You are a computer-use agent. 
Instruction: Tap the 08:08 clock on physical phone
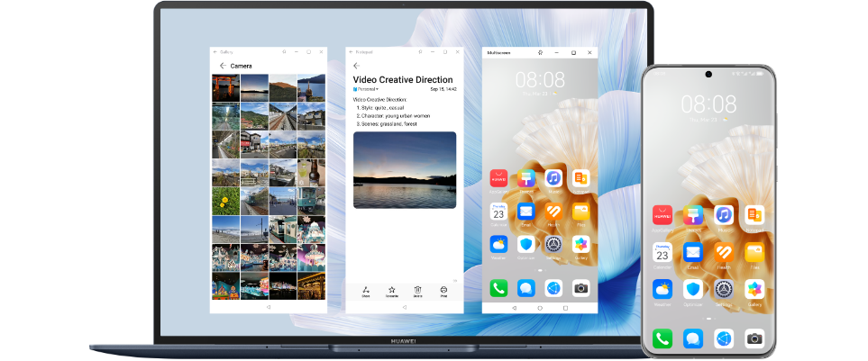click(x=708, y=104)
